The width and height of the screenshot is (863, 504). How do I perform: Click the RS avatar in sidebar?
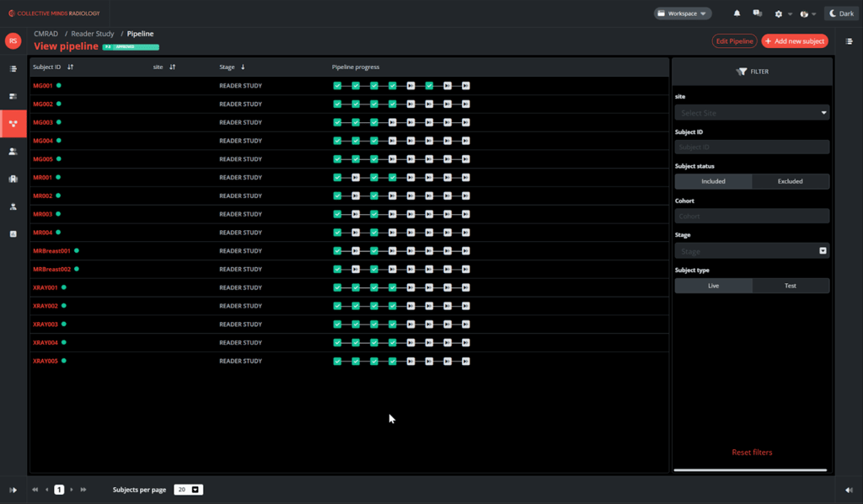(13, 40)
